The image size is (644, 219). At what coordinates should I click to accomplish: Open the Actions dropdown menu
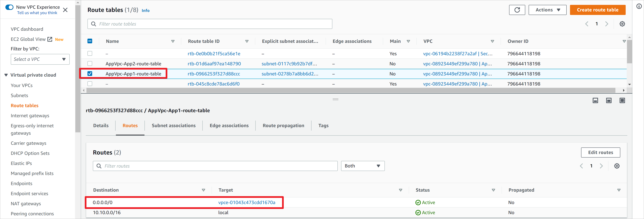coord(547,10)
